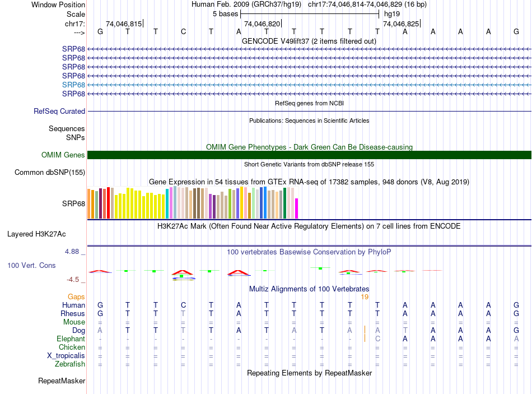This screenshot has height=394, width=532.
Task: Click the OMIM Genes label
Action: coord(63,155)
